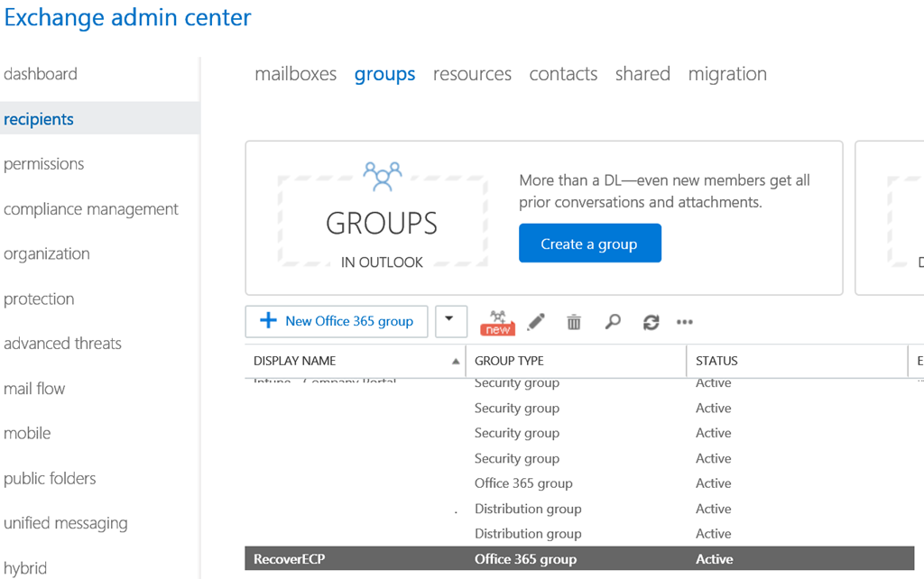
Task: Sort by the Status column header
Action: coord(716,361)
